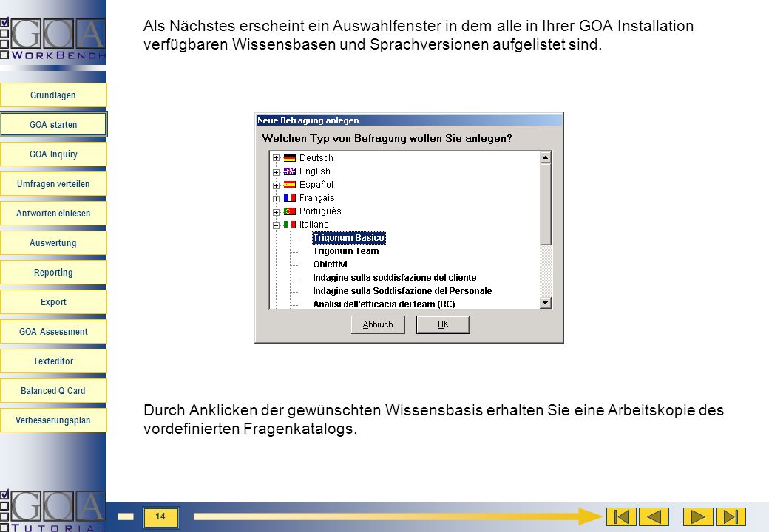Select the Español language entry

tap(316, 184)
